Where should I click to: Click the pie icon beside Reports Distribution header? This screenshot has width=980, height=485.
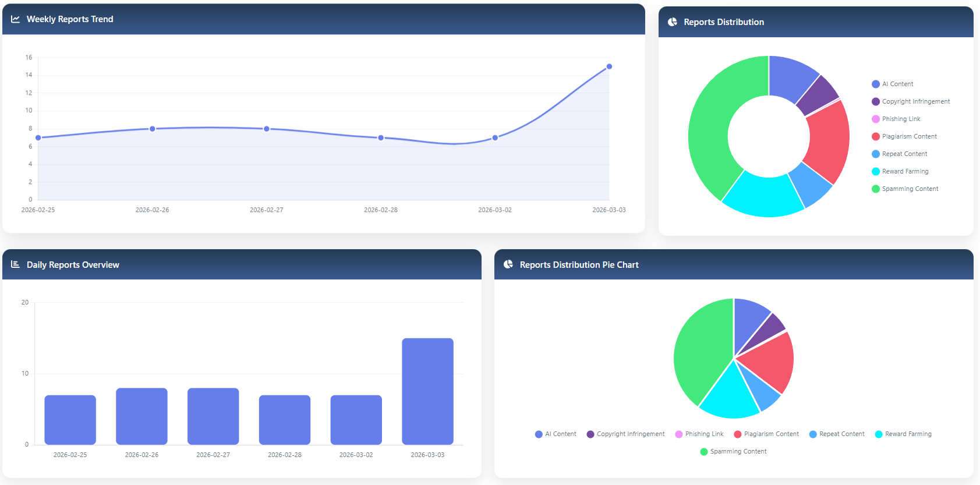[673, 22]
